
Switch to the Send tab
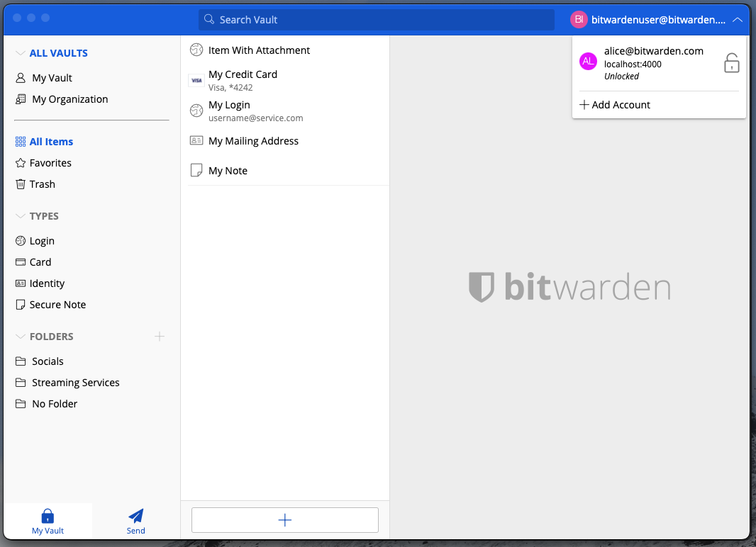(x=135, y=521)
